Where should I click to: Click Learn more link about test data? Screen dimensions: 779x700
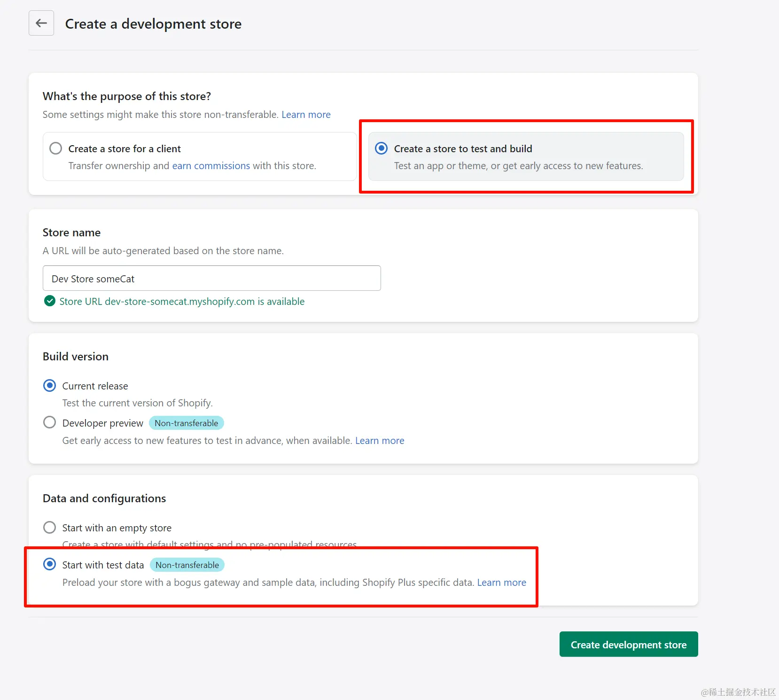501,583
